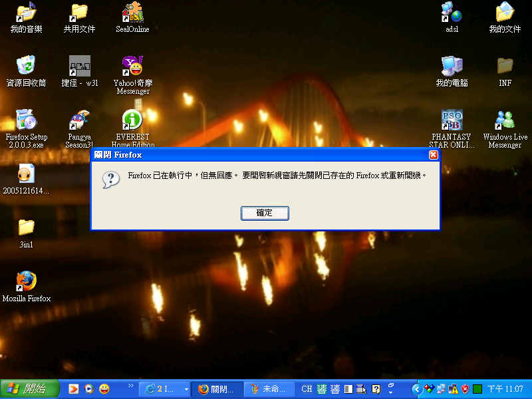This screenshot has width=532, height=399.
Task: Open the Mozilla Firefox desktop shortcut
Action: click(26, 281)
